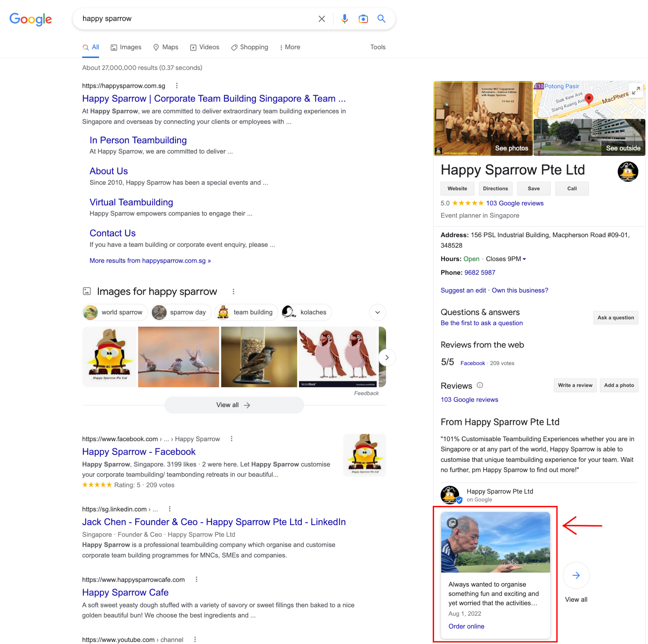Expand the map with fullscreen arrows icon
Image resolution: width=648 pixels, height=644 pixels.
pyautogui.click(x=635, y=91)
